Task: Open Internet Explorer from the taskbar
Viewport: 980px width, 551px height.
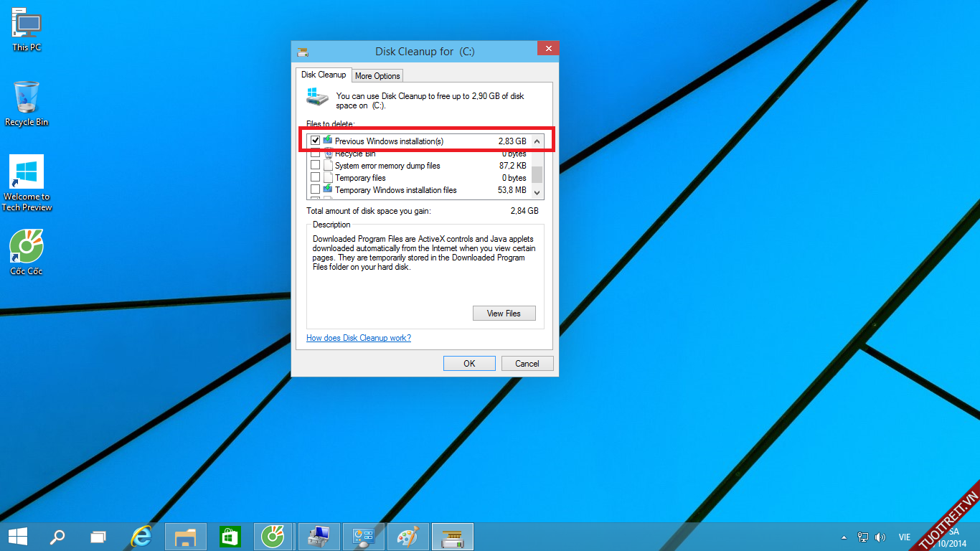Action: click(142, 536)
